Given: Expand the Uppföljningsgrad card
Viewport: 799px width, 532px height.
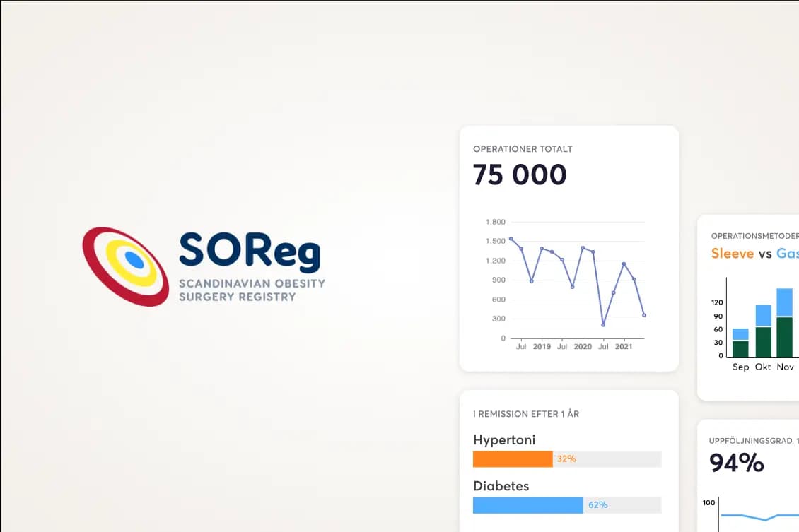Looking at the screenshot, I should [x=750, y=473].
